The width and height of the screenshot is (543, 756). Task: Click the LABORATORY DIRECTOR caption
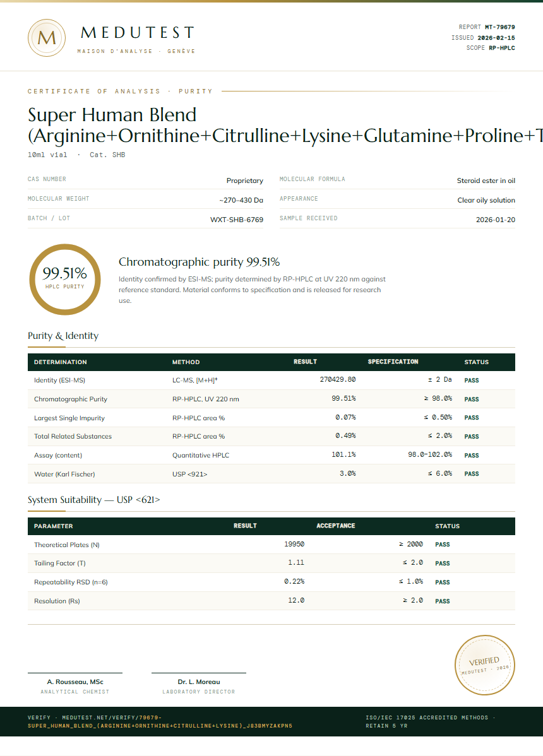199,692
